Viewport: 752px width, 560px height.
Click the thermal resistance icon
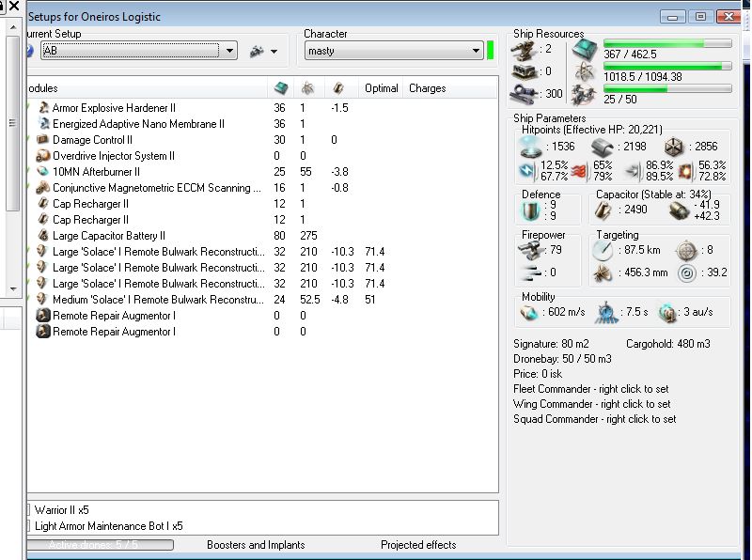point(579,171)
